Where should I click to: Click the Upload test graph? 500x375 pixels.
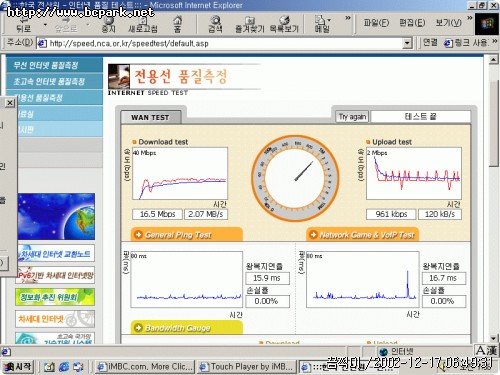[414, 173]
